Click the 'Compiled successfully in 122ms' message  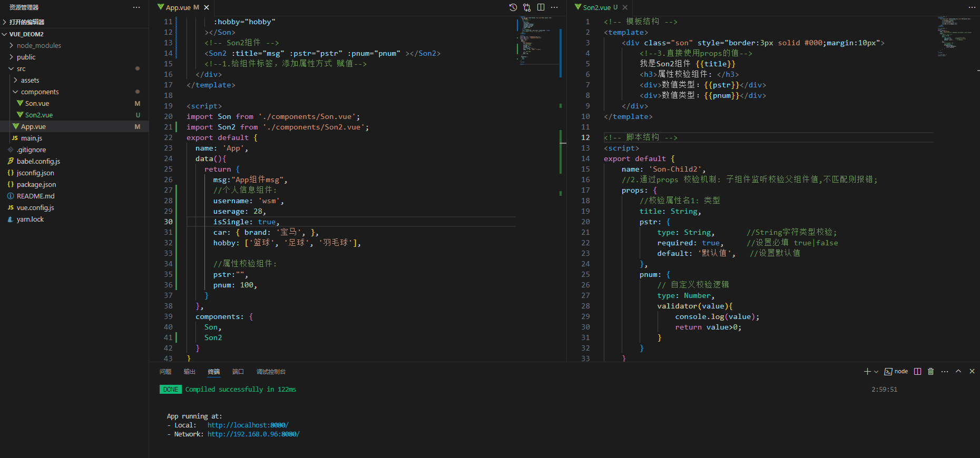coord(241,390)
